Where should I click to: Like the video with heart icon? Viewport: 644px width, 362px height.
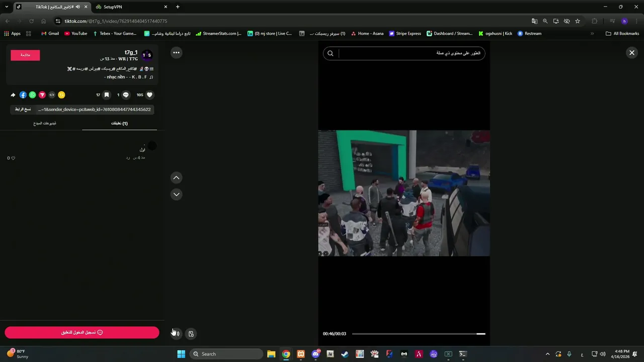pyautogui.click(x=149, y=95)
